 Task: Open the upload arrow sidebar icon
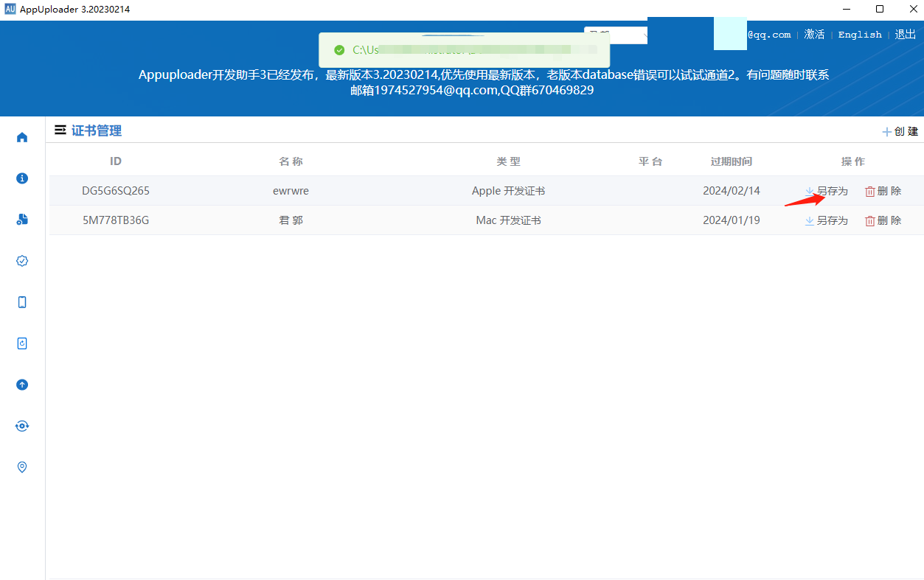22,385
